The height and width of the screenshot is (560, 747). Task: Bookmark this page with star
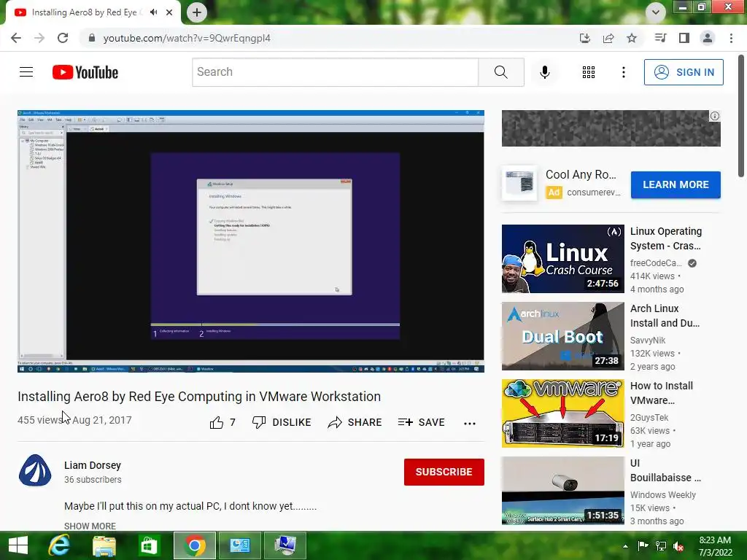tap(632, 38)
